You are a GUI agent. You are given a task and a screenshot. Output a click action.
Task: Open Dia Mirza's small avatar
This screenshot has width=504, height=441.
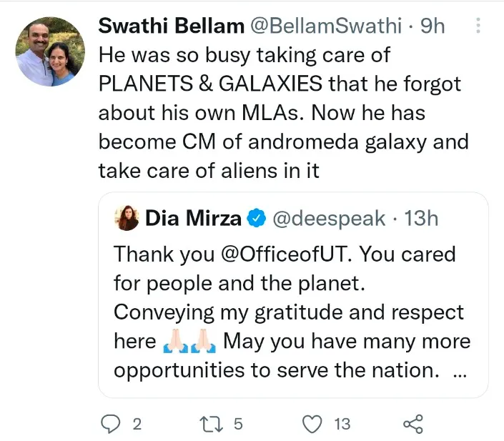(x=127, y=218)
